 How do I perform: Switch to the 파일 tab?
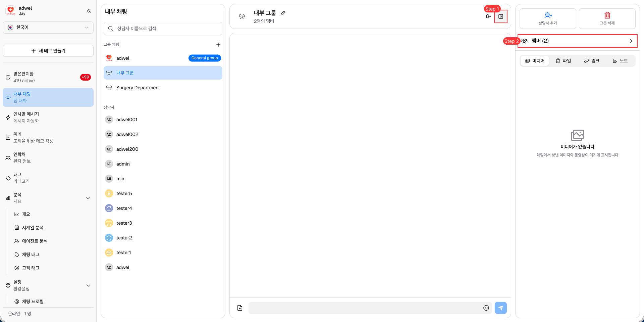click(563, 61)
